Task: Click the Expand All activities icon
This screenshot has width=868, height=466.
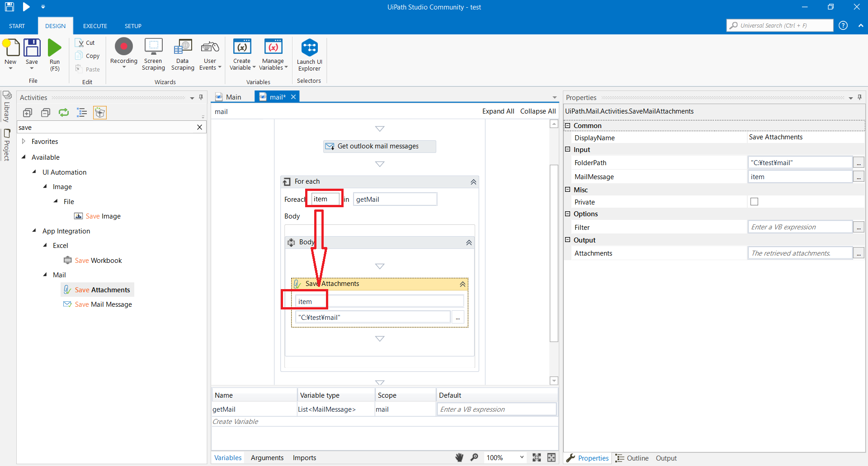Action: (28, 113)
